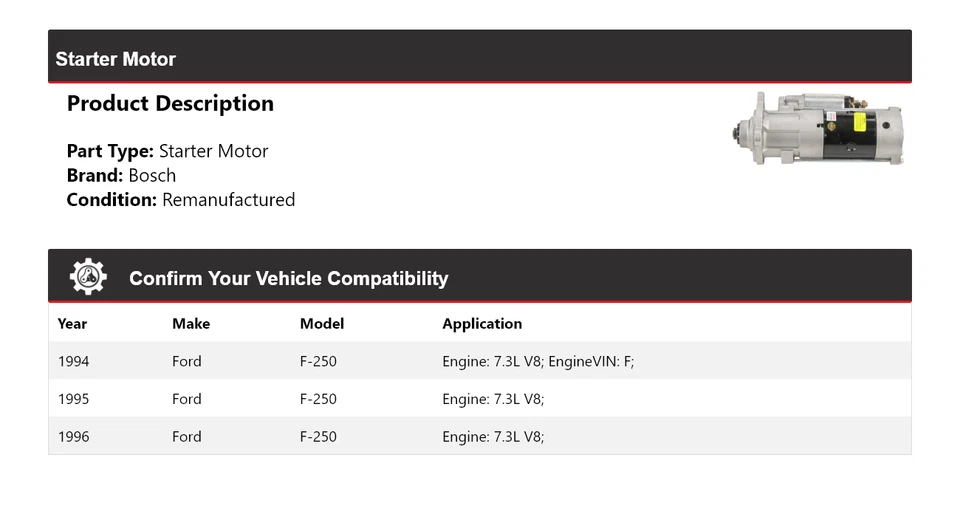
Task: Click the Condition: Remanufactured line
Action: click(x=181, y=200)
